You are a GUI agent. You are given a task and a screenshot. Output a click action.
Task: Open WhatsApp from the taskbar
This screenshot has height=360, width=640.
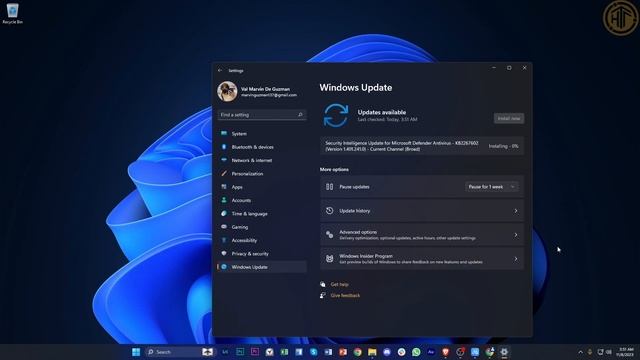(416, 352)
